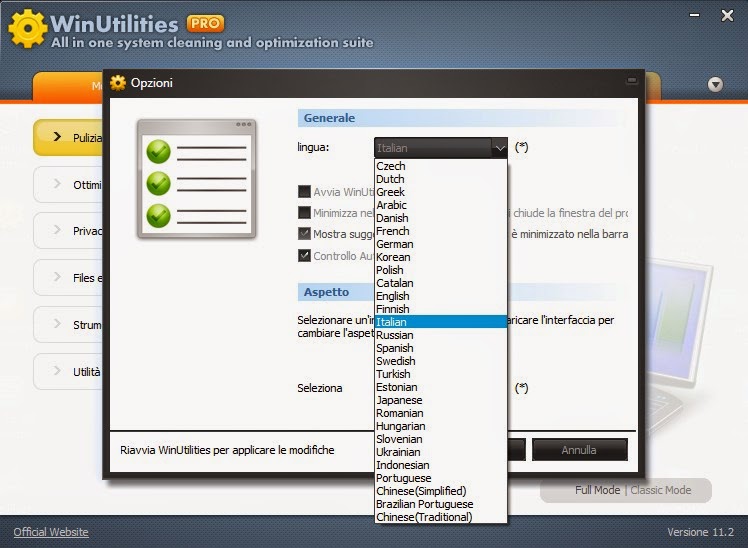Viewport: 748px width, 548px height.
Task: Open the Ottimizza sidebar category
Action: (x=68, y=185)
